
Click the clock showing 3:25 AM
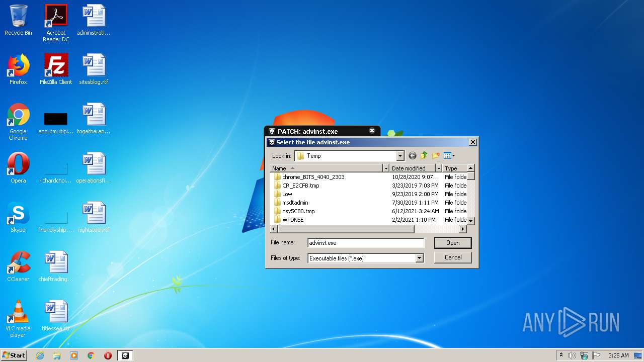pos(618,355)
